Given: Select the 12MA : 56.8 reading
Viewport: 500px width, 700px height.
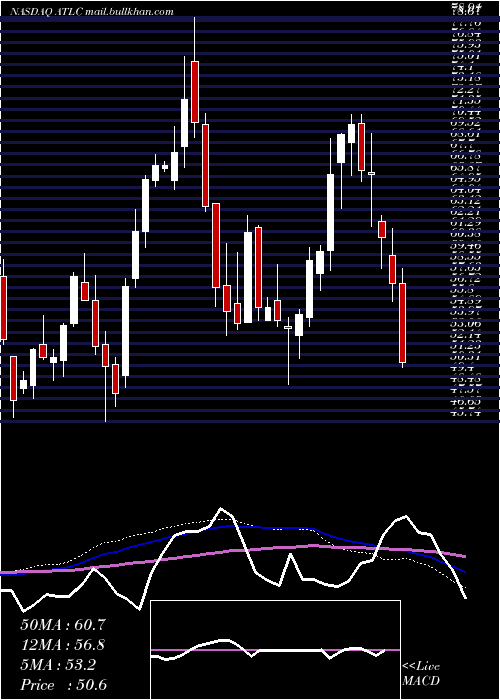Looking at the screenshot, I should pos(63,645).
